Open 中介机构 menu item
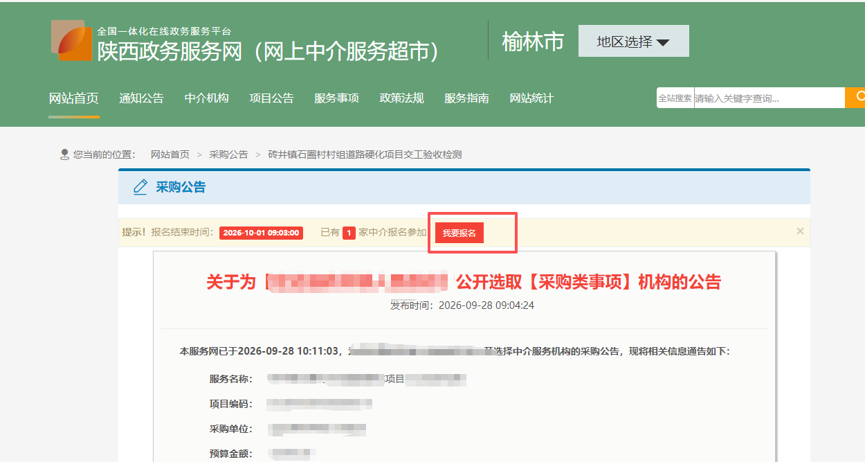865x462 pixels. [x=206, y=98]
